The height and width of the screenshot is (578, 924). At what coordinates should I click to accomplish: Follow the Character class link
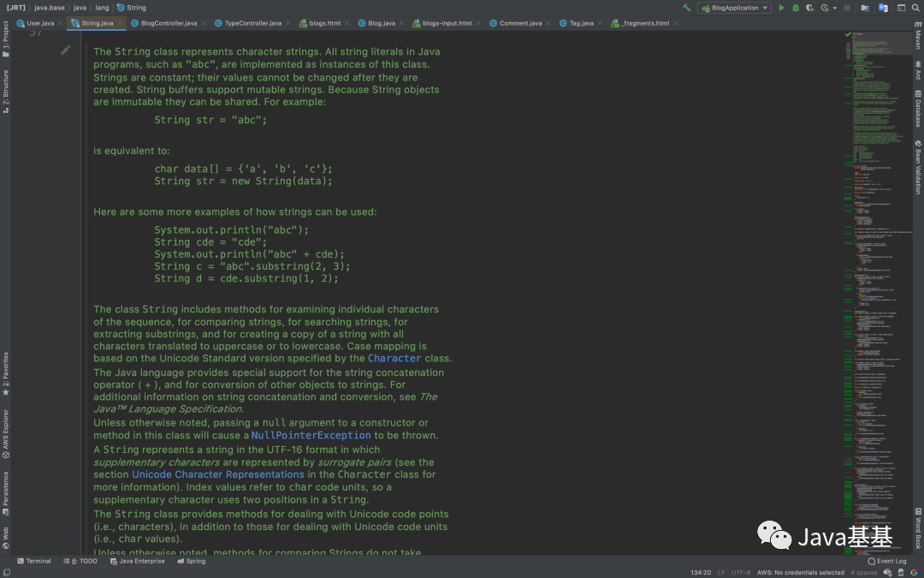tap(394, 358)
